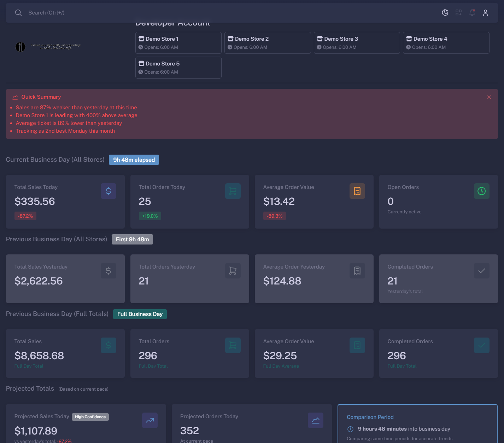Click the company logo in header
The image size is (504, 443).
point(48,46)
